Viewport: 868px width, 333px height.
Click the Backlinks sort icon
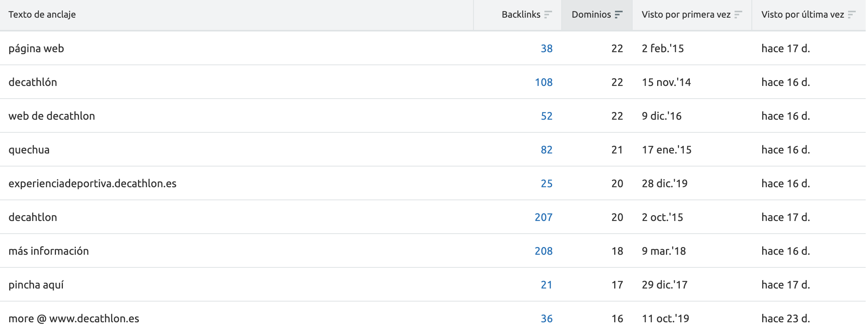click(548, 15)
